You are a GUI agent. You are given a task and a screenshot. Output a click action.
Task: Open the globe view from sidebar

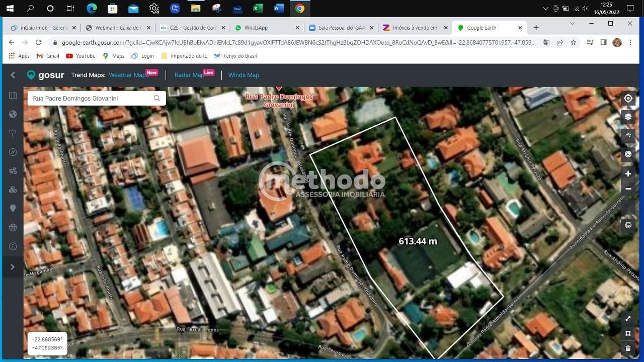pos(13,114)
